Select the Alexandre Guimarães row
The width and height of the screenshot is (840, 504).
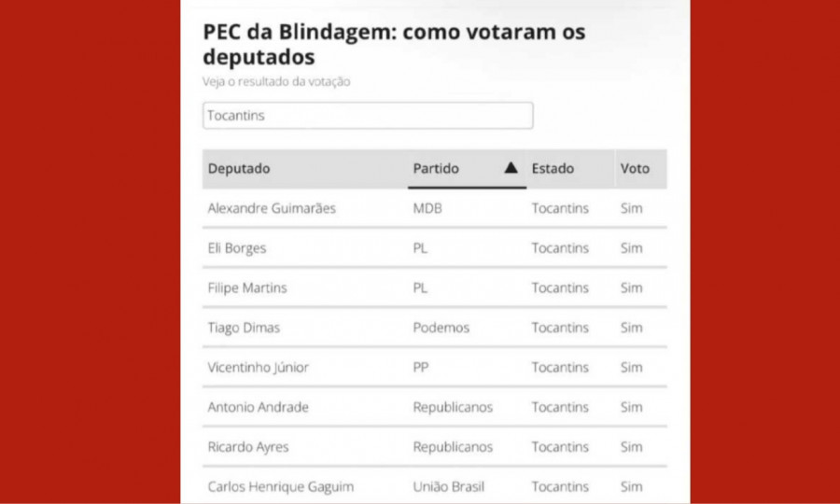[434, 208]
